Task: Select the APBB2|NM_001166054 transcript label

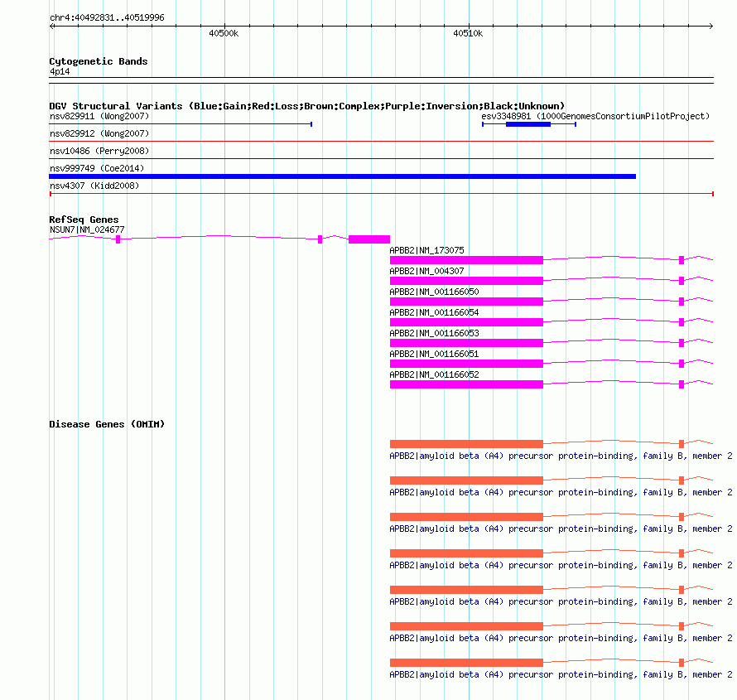Action: (434, 312)
